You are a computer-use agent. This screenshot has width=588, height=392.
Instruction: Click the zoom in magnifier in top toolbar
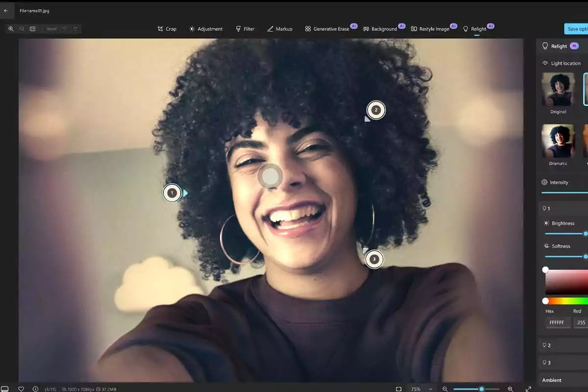pos(11,29)
